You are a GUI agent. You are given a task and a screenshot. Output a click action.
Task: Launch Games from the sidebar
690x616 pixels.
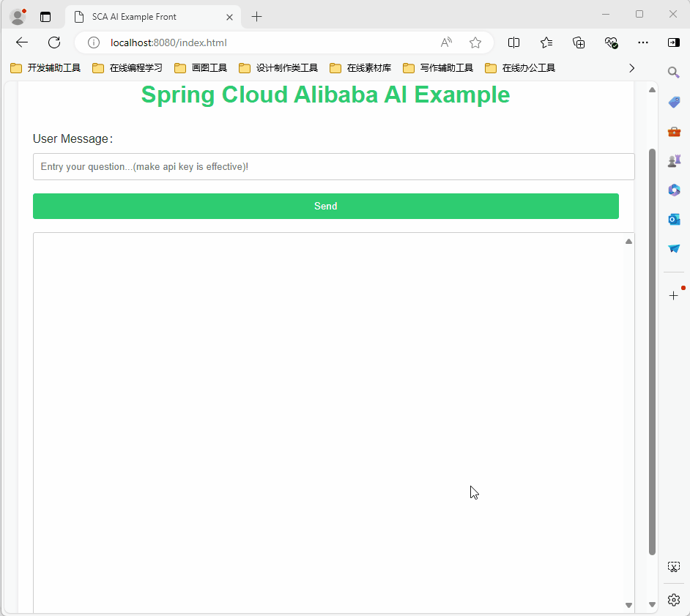pyautogui.click(x=674, y=160)
